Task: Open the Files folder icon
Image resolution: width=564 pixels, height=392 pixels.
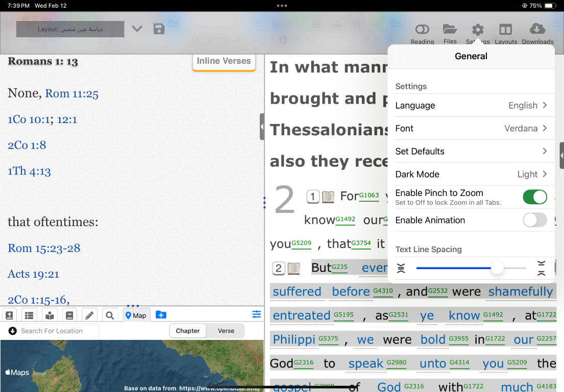Action: coord(450,30)
